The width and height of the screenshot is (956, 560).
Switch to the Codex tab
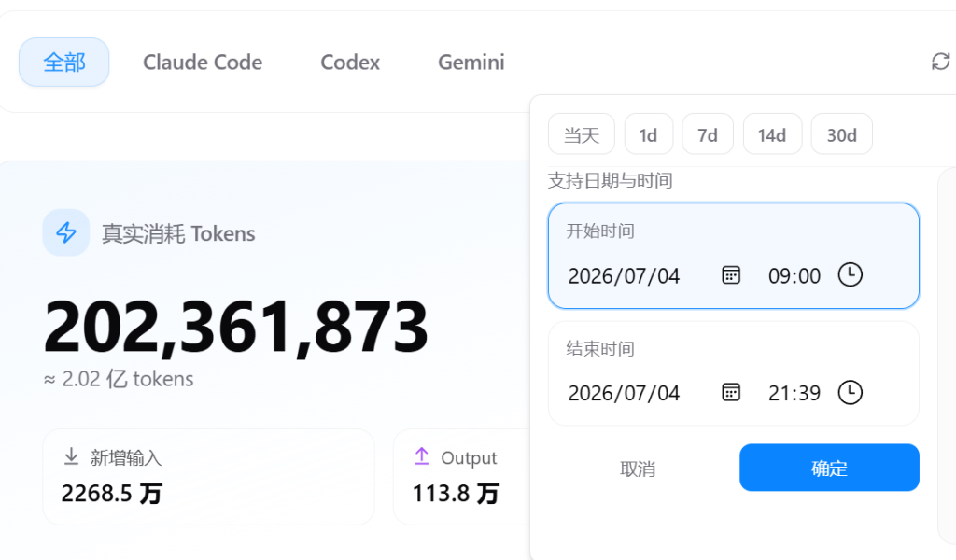[350, 63]
